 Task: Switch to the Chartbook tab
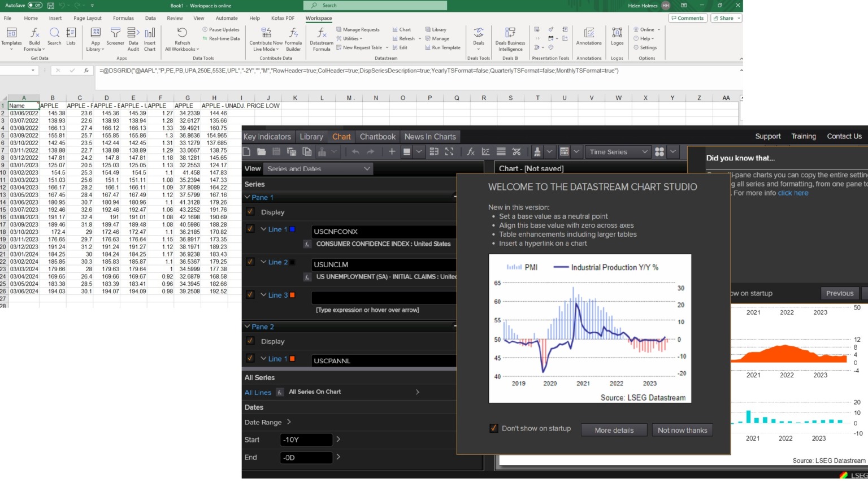click(x=377, y=137)
